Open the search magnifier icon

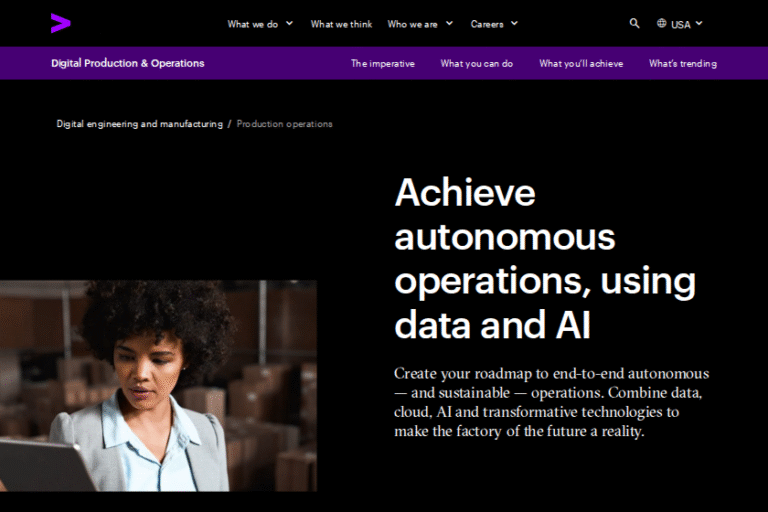coord(634,23)
